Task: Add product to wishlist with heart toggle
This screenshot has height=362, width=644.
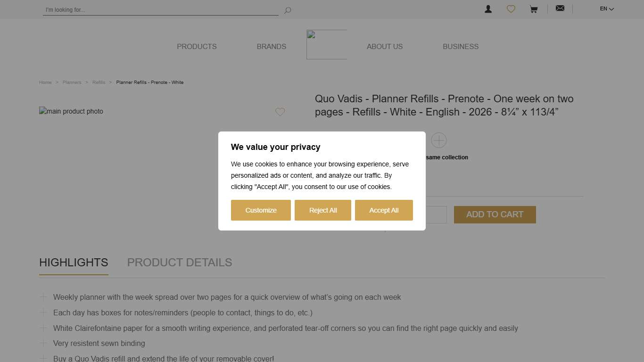Action: tap(280, 112)
